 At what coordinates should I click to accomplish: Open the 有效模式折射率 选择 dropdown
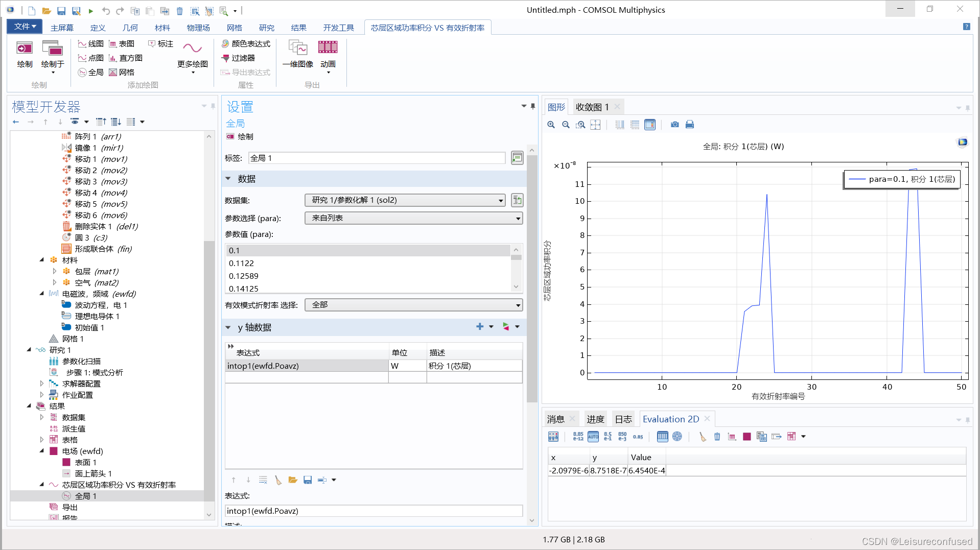(414, 305)
